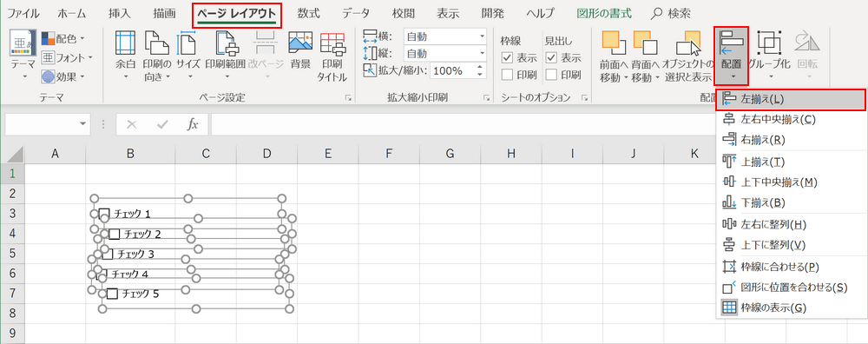The width and height of the screenshot is (868, 344).
Task: Switch to the 校閲 tab
Action: 403,13
